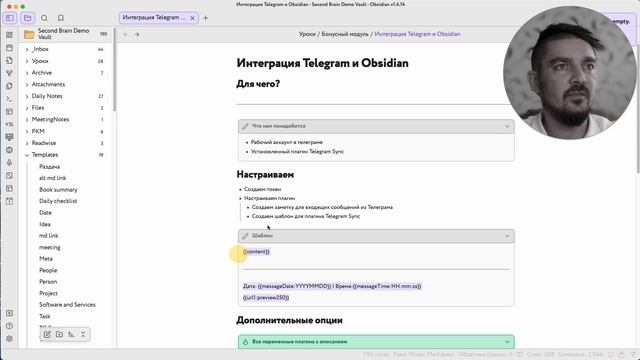Click the Настраиваем heading
Screen dimensions: 640x360
tap(265, 175)
